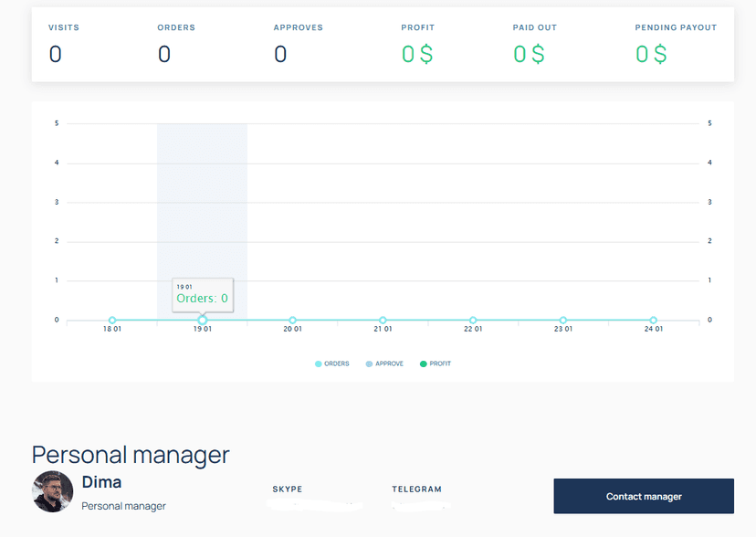
Task: Click the Orders: 0 tooltip
Action: coord(203,295)
